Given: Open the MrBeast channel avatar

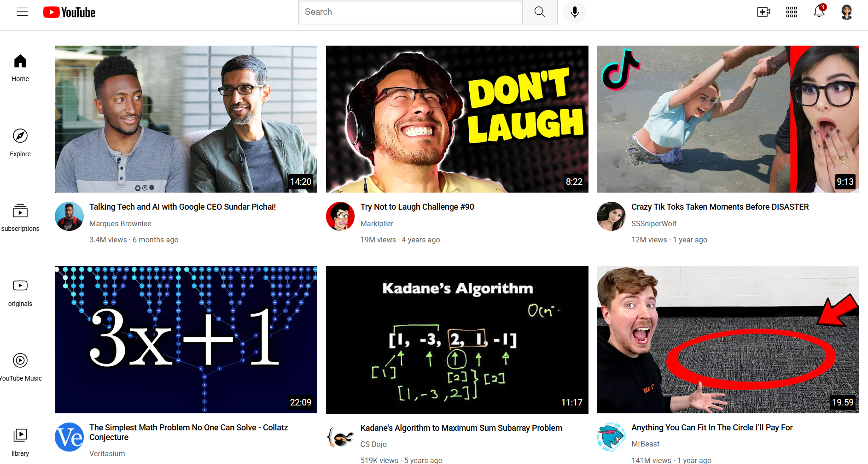Looking at the screenshot, I should pos(611,437).
